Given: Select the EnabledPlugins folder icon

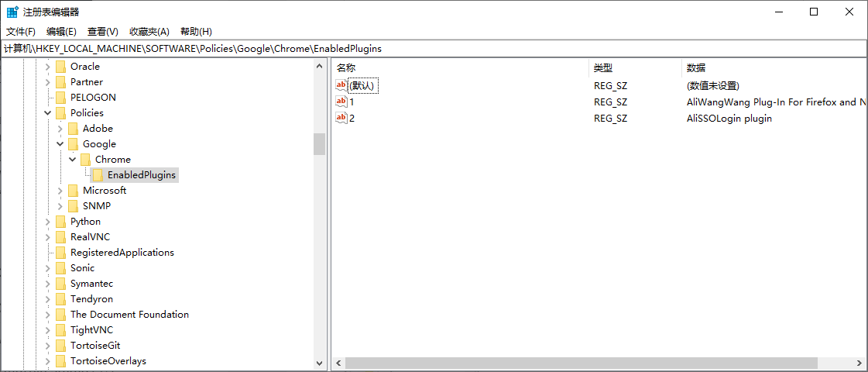Looking at the screenshot, I should pyautogui.click(x=98, y=175).
